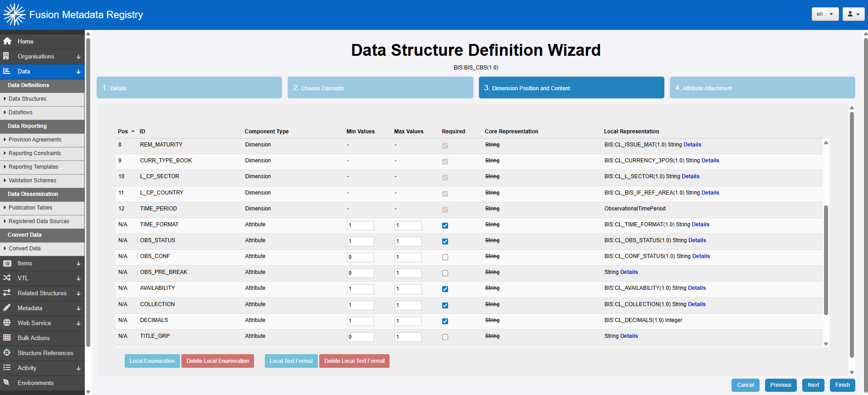This screenshot has height=395, width=868.
Task: Click the Related Structures arrows icon
Action: click(x=7, y=293)
